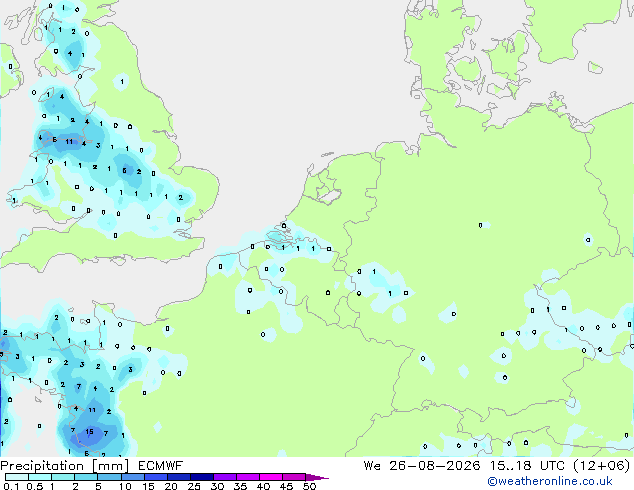Click the 2–5 mm legend color box
This screenshot has height=490, width=634.
pyautogui.click(x=86, y=477)
